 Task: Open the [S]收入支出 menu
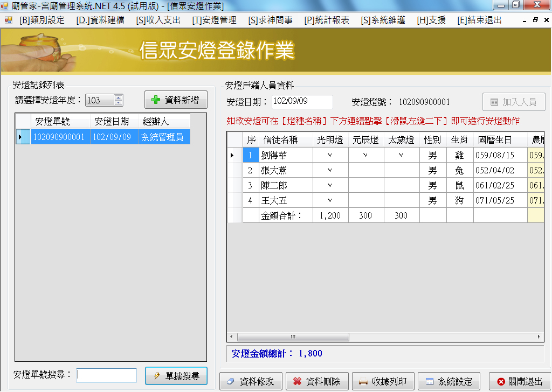158,20
